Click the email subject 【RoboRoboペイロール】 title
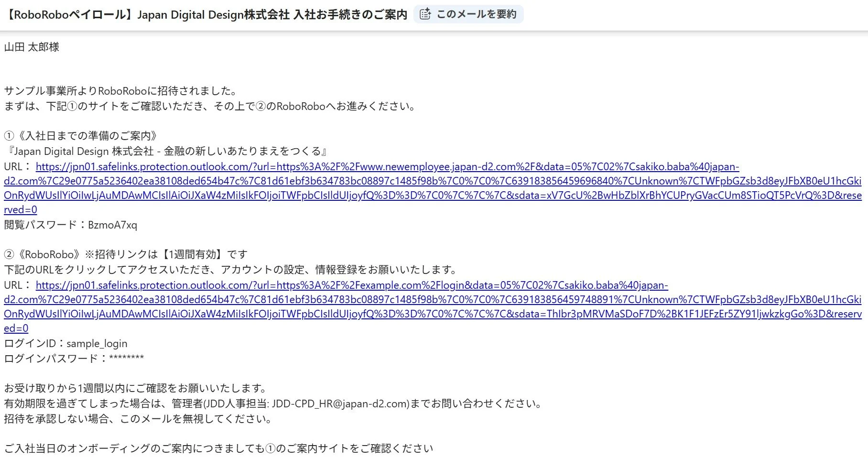868x458 pixels. tap(206, 15)
